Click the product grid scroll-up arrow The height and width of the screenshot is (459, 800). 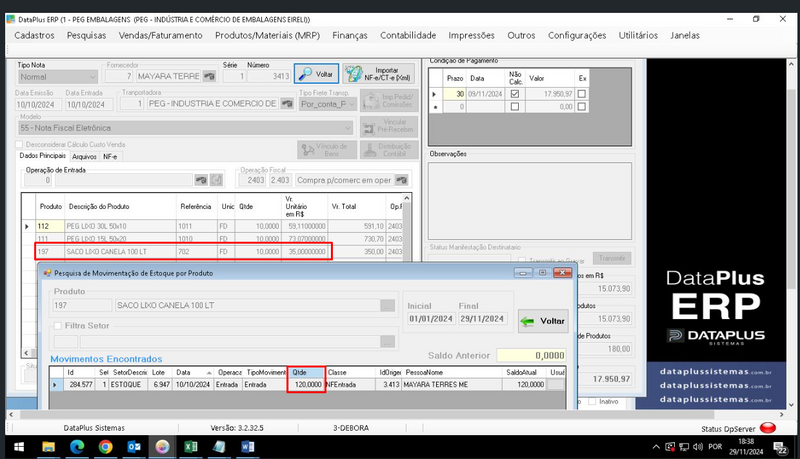(x=407, y=198)
